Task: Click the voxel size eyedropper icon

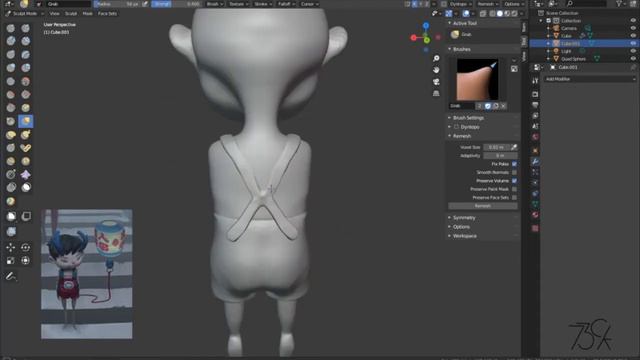Action: (514, 147)
